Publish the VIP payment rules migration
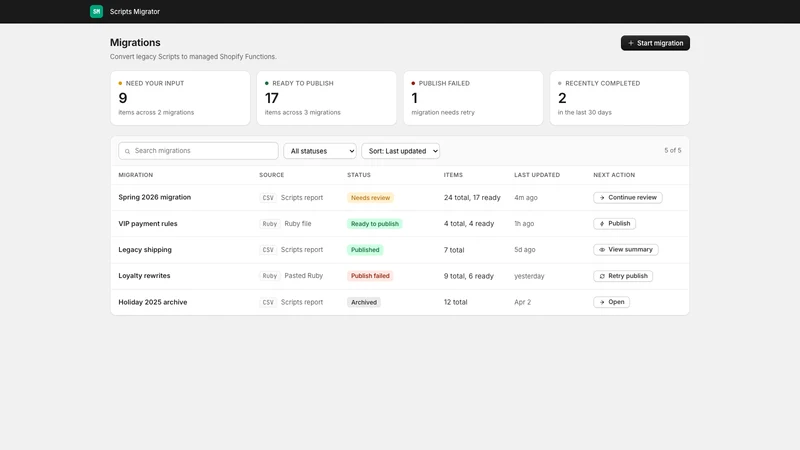800x450 pixels. point(614,223)
